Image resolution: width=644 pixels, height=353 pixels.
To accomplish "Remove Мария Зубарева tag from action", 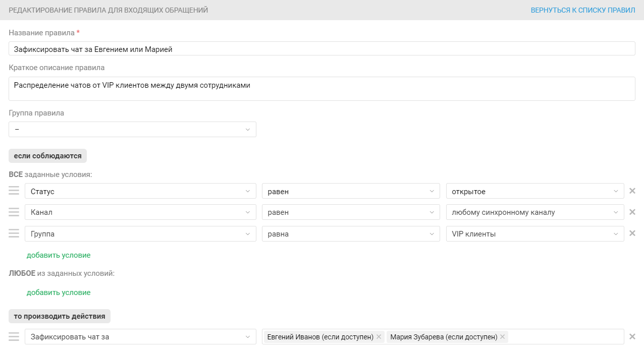I will 502,337.
